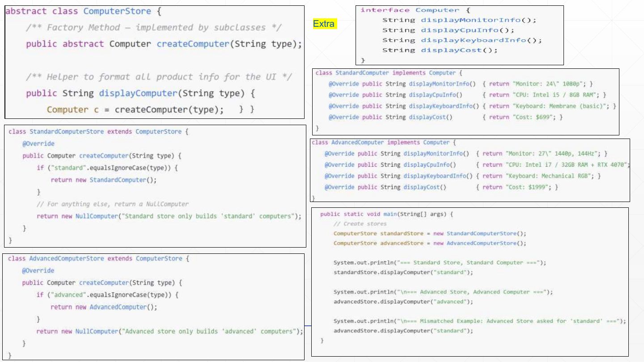The width and height of the screenshot is (644, 362).
Task: Click the "Helper to format all product info" comment
Action: 159,77
